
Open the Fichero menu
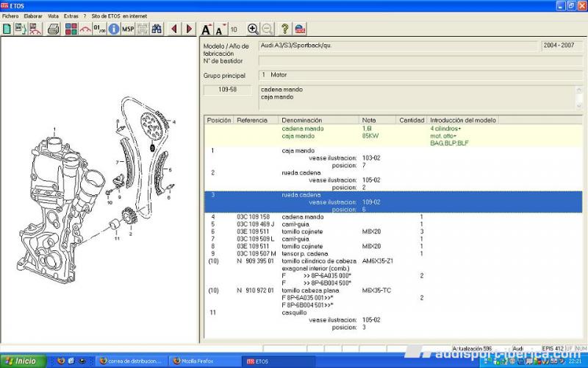pyautogui.click(x=10, y=16)
